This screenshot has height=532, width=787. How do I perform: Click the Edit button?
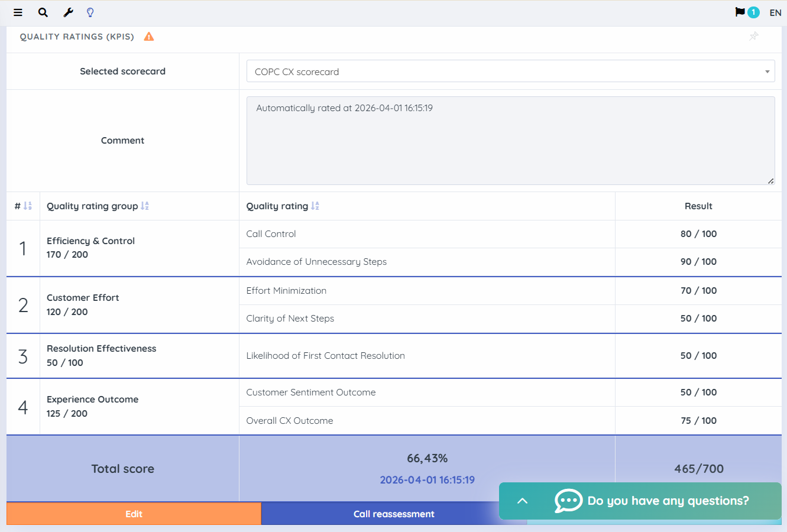click(134, 514)
